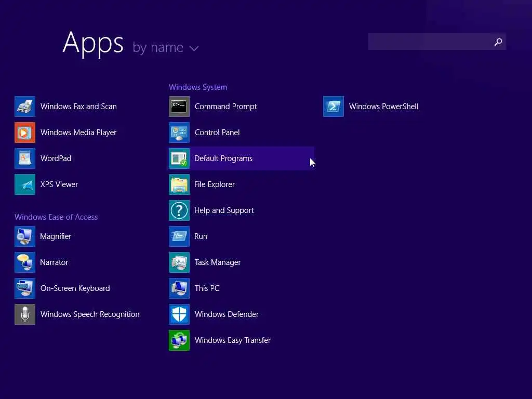
Task: Launch the File Explorer icon
Action: click(x=179, y=184)
